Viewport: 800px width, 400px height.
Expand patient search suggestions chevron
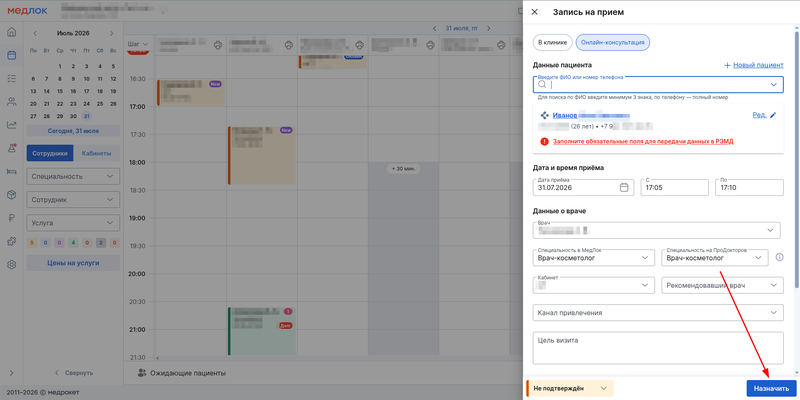tap(773, 85)
